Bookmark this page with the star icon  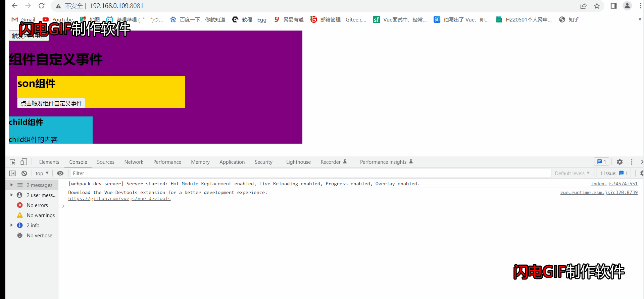597,6
